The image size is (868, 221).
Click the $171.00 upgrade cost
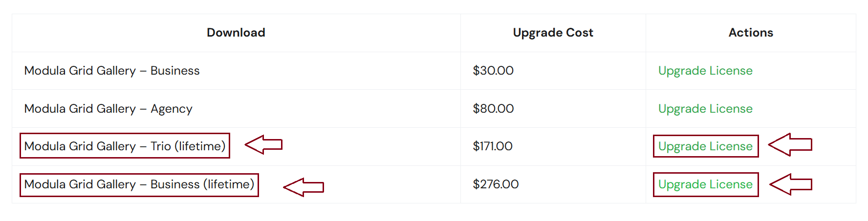[493, 146]
